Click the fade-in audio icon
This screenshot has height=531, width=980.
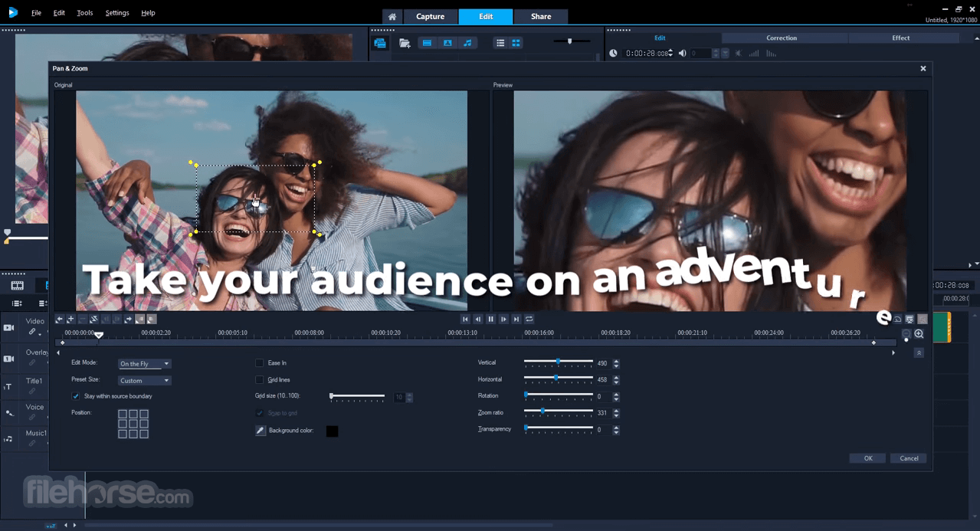click(x=754, y=54)
